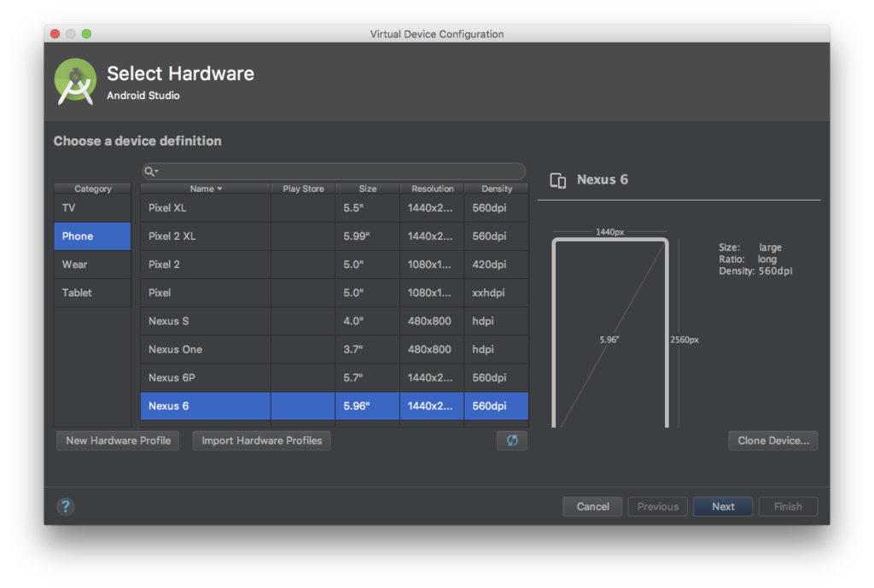
Task: Sort devices by the Name column arrow
Action: pos(219,189)
